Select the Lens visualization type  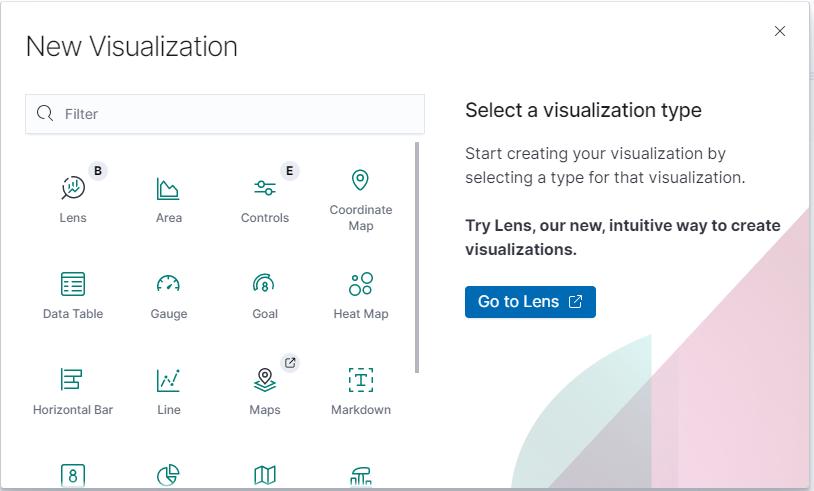coord(73,196)
